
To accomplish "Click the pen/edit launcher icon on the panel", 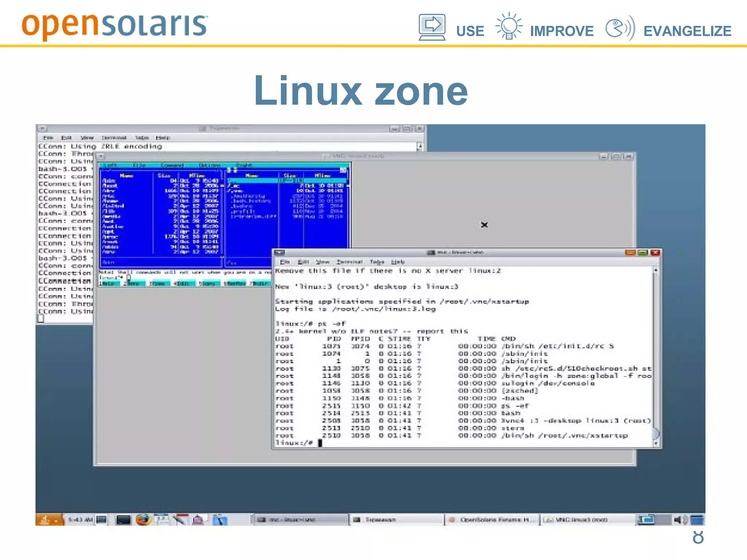I will pos(180,520).
